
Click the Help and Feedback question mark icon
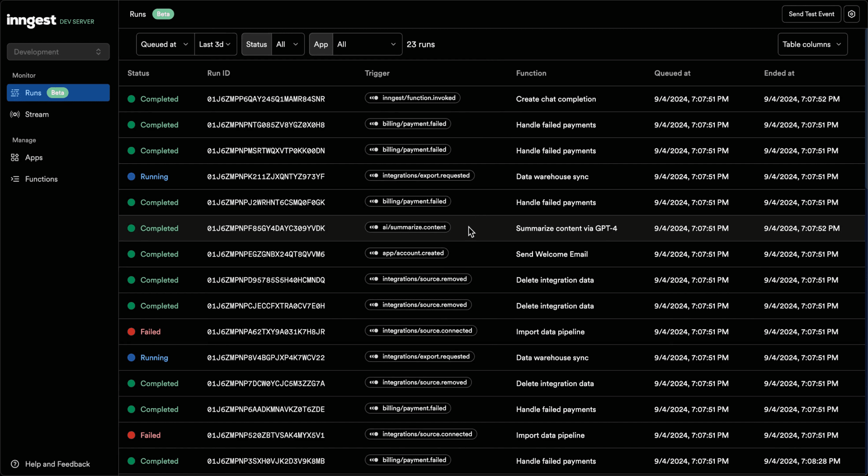click(15, 464)
